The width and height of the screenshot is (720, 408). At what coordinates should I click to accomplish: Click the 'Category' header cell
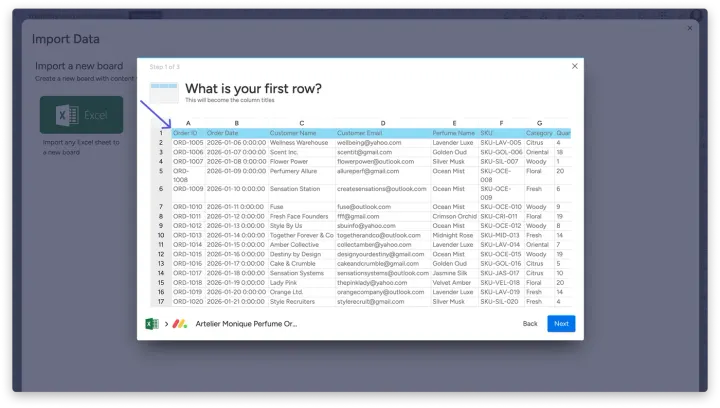pos(539,133)
